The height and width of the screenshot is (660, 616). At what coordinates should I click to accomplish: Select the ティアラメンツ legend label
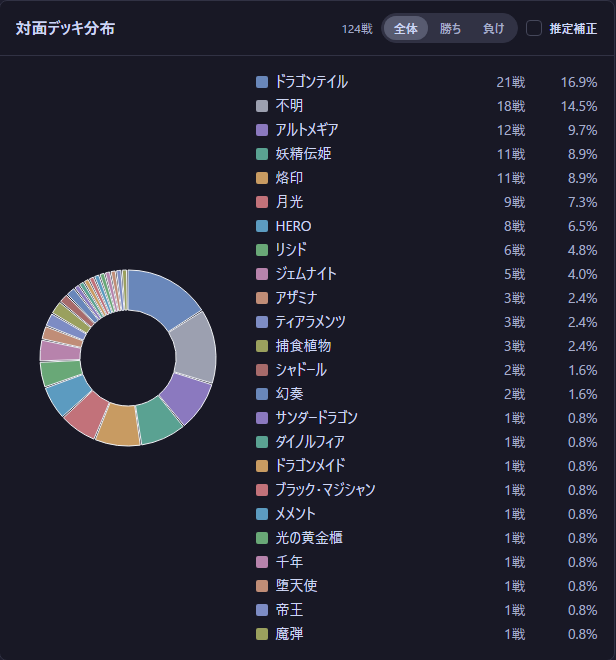[x=310, y=322]
